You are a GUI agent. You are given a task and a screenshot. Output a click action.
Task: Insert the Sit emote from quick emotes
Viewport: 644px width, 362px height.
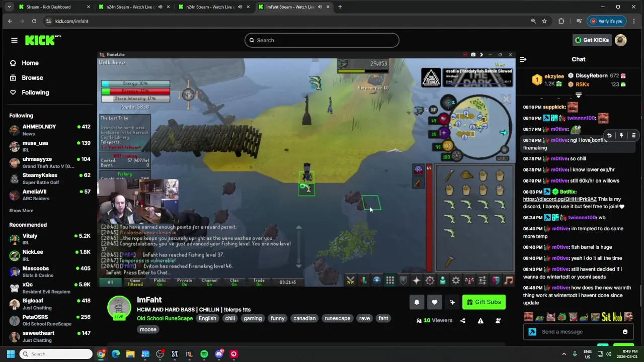(x=605, y=317)
